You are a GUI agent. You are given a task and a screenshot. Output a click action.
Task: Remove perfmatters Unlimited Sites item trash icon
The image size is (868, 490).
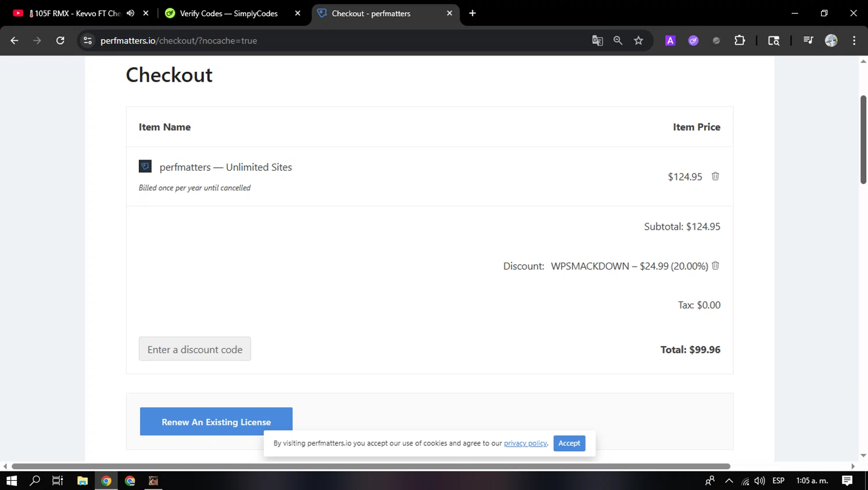click(x=715, y=176)
